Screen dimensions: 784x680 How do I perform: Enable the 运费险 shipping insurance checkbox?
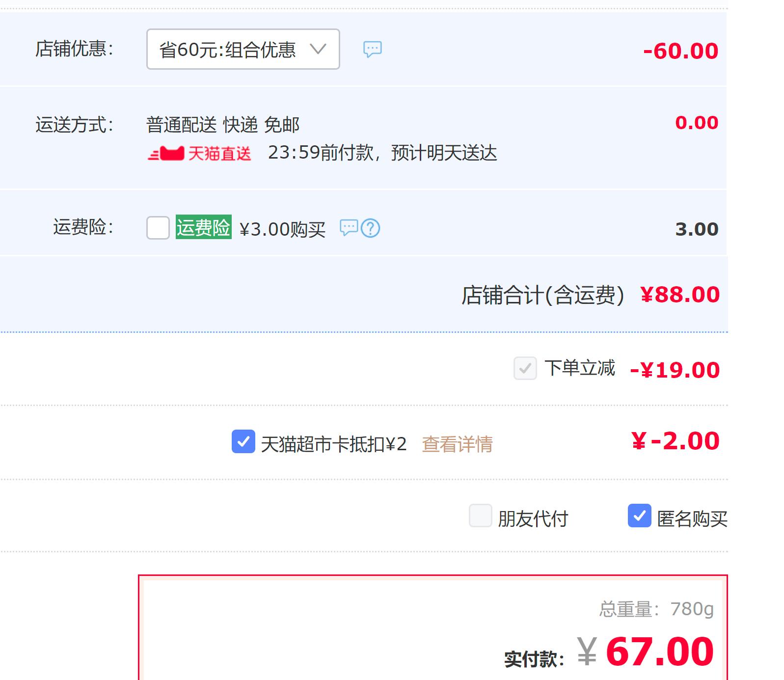coord(158,228)
